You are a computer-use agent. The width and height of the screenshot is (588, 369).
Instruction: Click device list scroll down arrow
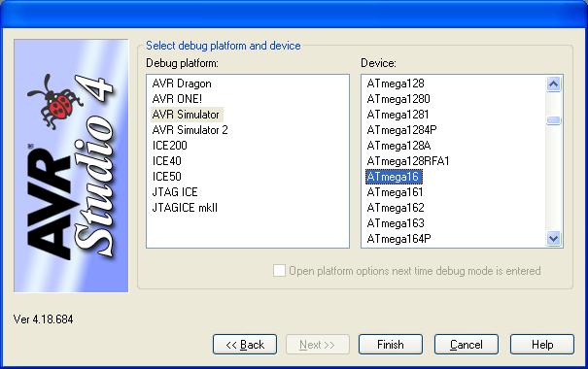pyautogui.click(x=554, y=238)
